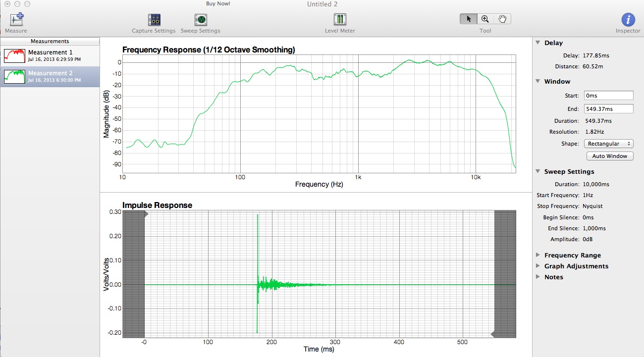Expand the Graph Adjustments section
Viewport: 644px width, 357px height.
click(x=538, y=266)
